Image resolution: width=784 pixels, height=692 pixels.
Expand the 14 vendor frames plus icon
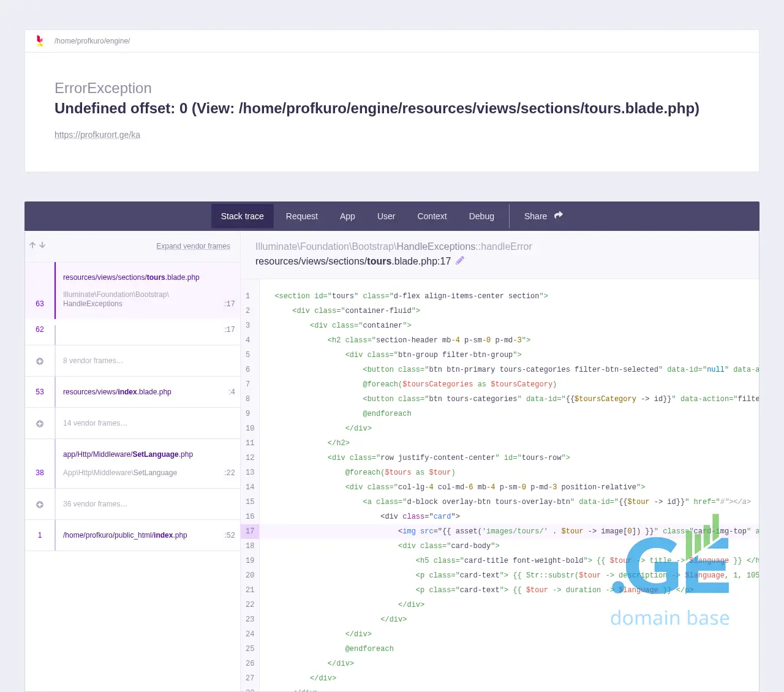point(40,424)
